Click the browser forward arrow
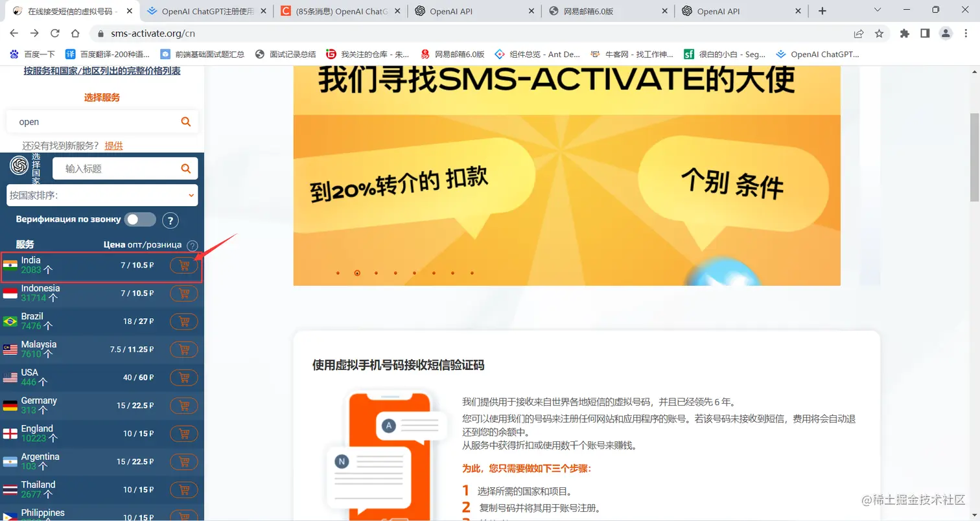The width and height of the screenshot is (980, 521). (35, 34)
